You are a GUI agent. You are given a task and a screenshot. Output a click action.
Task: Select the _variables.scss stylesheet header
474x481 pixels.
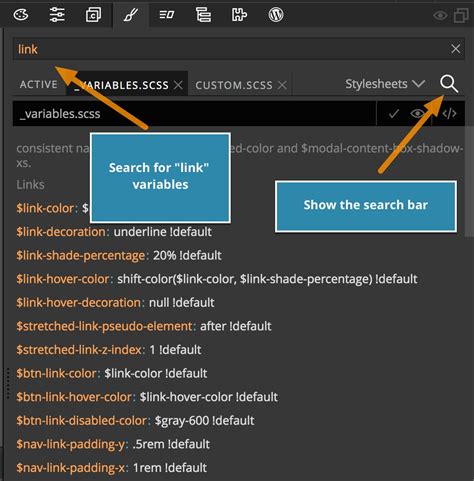tap(194, 114)
